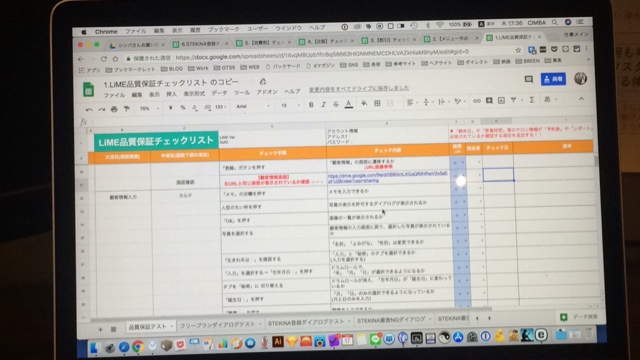Open the macOS Spotlight search icon

point(554,23)
